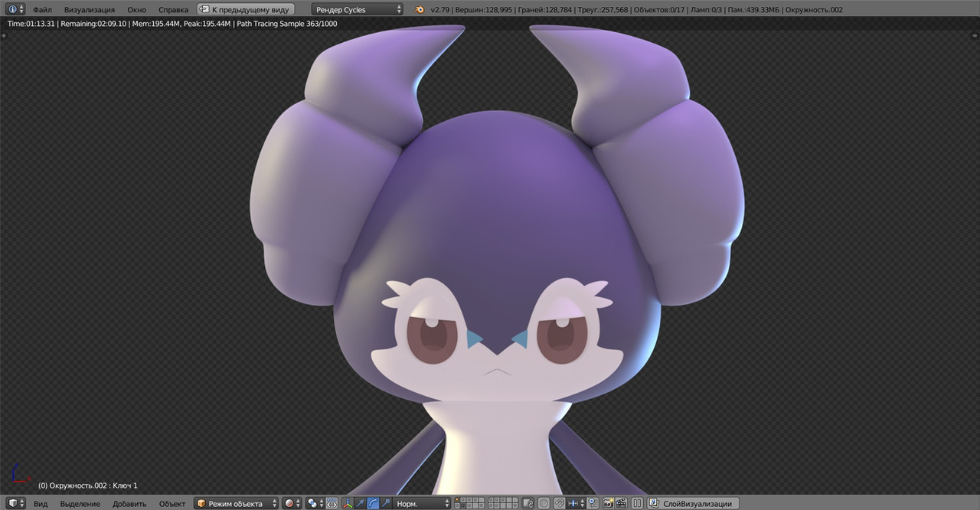Viewport: 980px width, 510px height.
Task: Open the Добавить menu
Action: click(129, 503)
